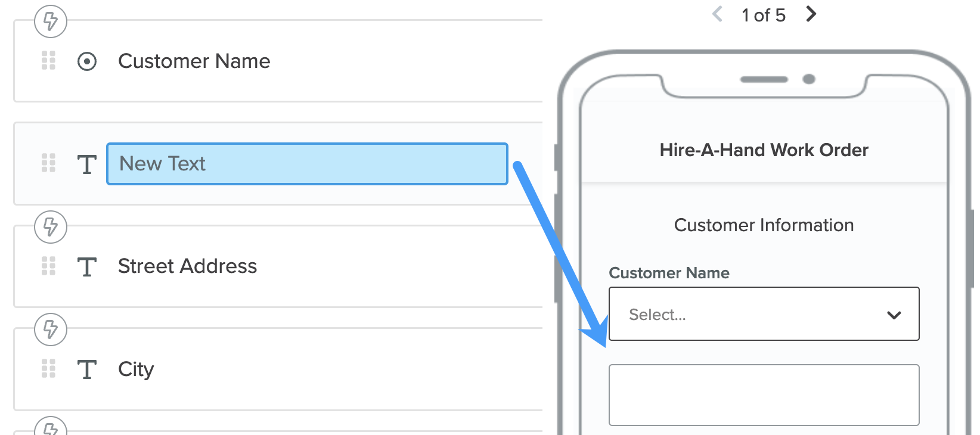Click the text type icon for Street Address
The height and width of the screenshot is (435, 980).
pos(86,266)
